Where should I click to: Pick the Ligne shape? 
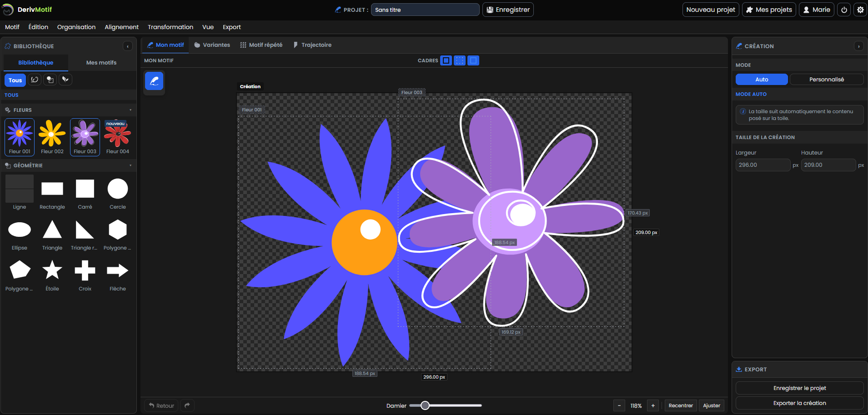click(x=20, y=193)
